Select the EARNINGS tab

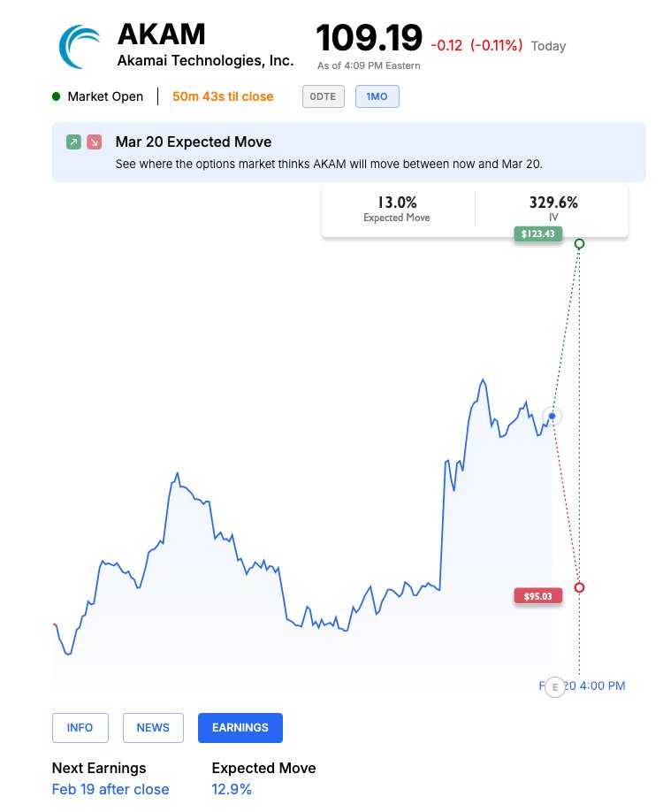tap(240, 728)
